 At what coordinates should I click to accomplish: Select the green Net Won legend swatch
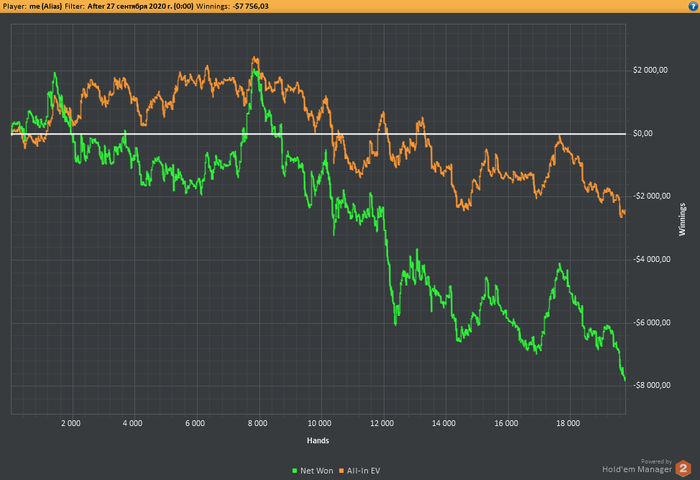(x=294, y=471)
